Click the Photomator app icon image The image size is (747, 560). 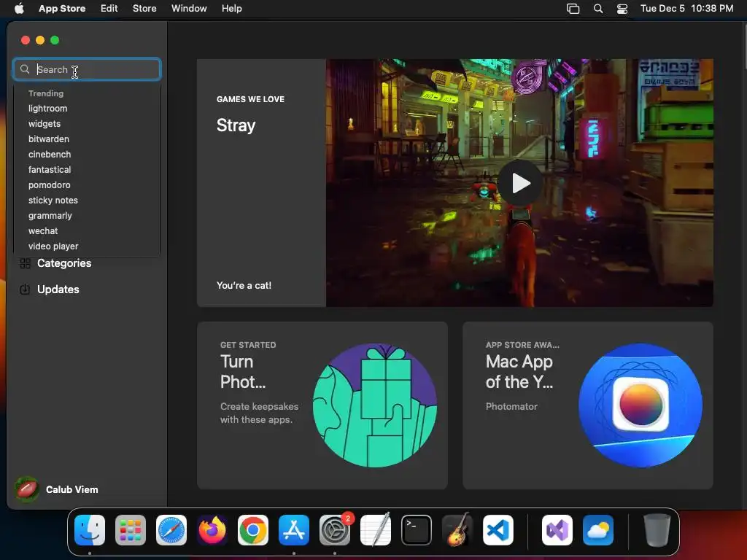pos(640,405)
